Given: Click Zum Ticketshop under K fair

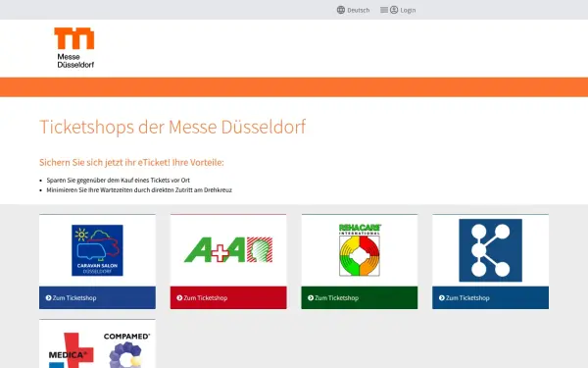Looking at the screenshot, I should point(491,297).
